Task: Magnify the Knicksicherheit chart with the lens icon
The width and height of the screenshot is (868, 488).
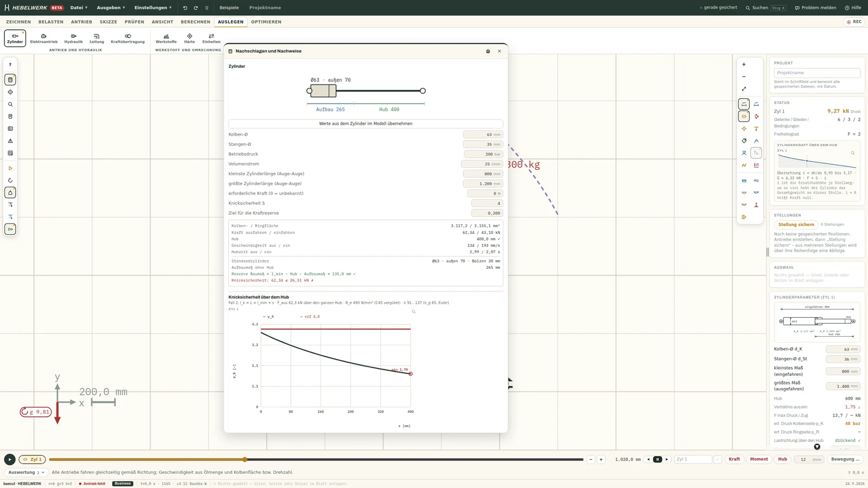Action: (413, 311)
